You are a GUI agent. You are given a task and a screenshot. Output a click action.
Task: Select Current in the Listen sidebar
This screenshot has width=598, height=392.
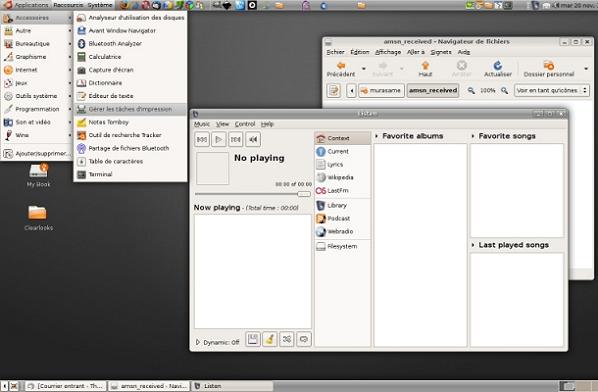[x=342, y=151]
